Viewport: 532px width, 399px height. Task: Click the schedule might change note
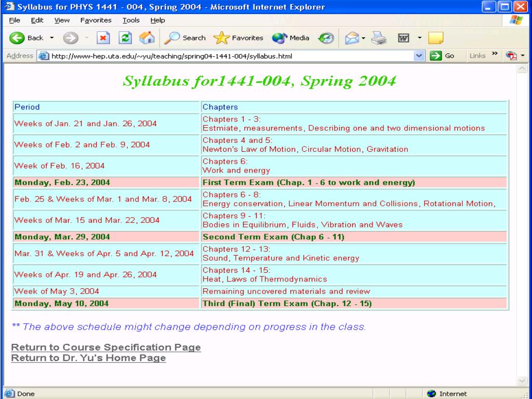point(189,327)
